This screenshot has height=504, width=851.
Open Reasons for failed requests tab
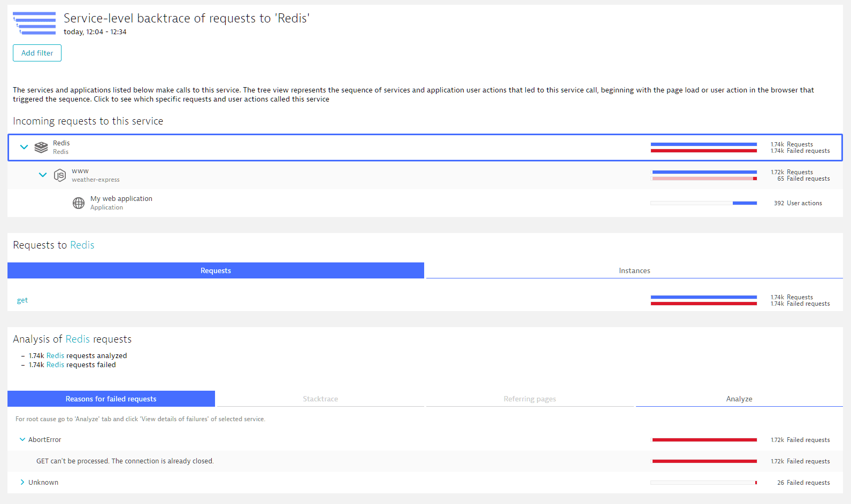point(111,399)
